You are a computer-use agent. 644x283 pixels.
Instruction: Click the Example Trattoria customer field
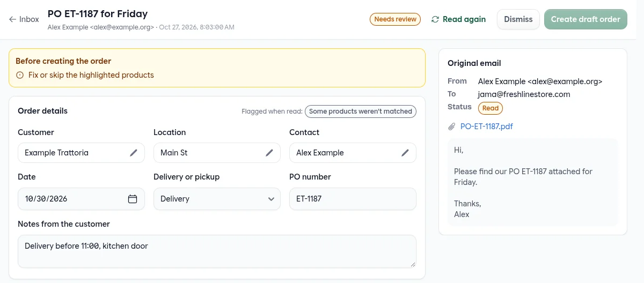point(81,153)
